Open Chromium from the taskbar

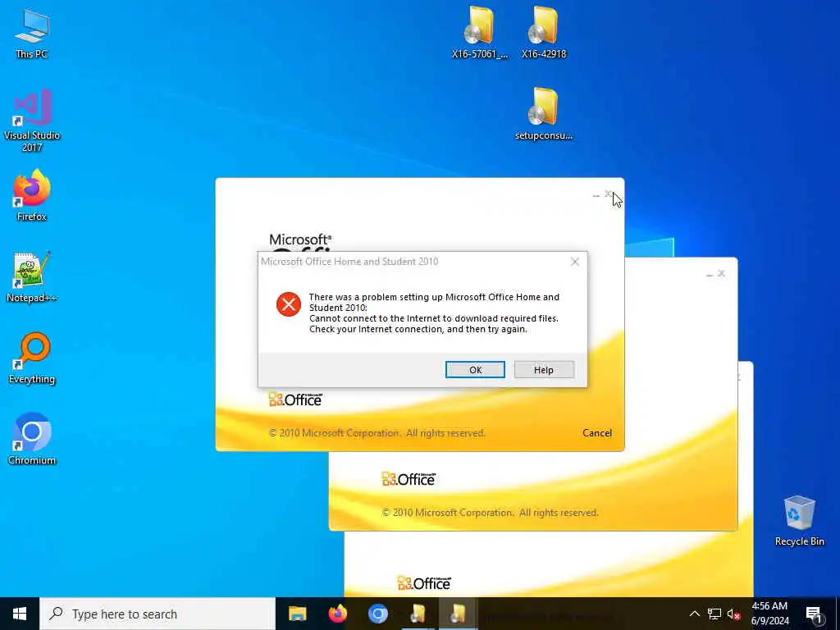pos(377,614)
